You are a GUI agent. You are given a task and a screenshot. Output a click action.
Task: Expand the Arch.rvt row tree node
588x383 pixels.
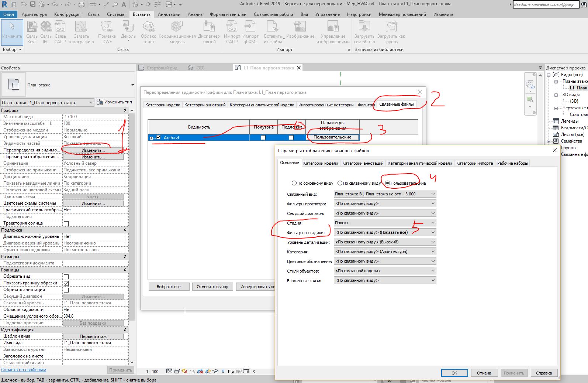coord(151,138)
